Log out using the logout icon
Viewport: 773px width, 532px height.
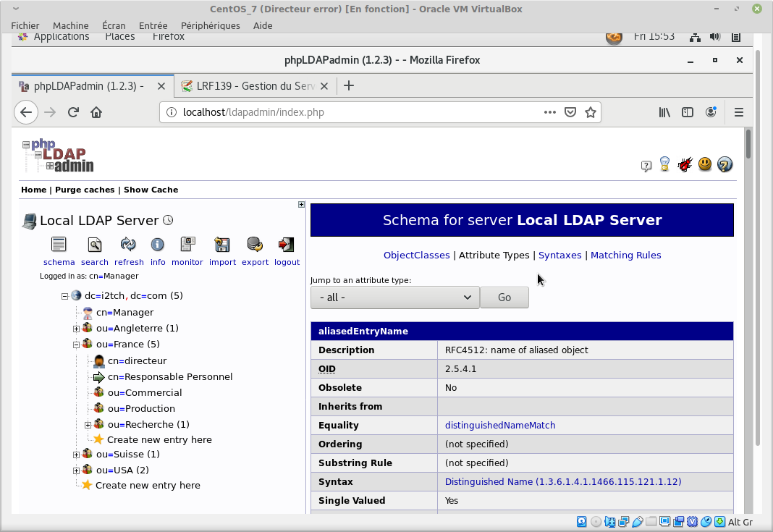(x=287, y=245)
